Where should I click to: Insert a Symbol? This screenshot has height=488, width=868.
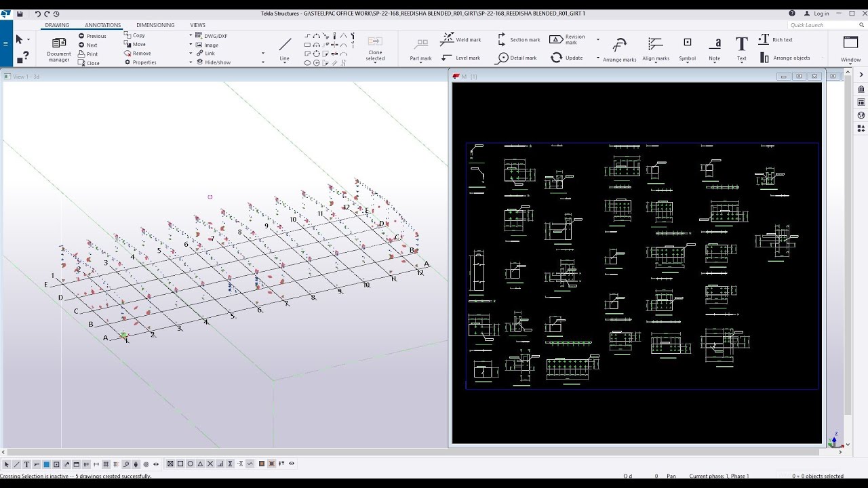click(687, 49)
